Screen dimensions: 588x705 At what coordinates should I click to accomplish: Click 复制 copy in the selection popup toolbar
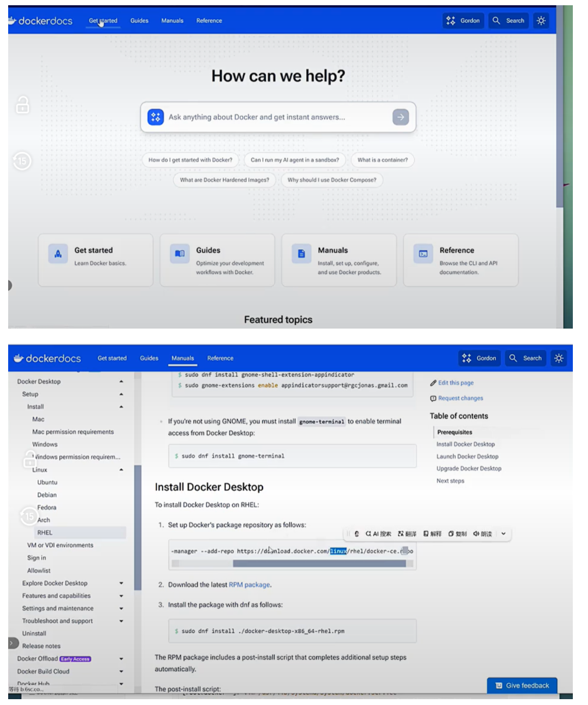pyautogui.click(x=457, y=533)
